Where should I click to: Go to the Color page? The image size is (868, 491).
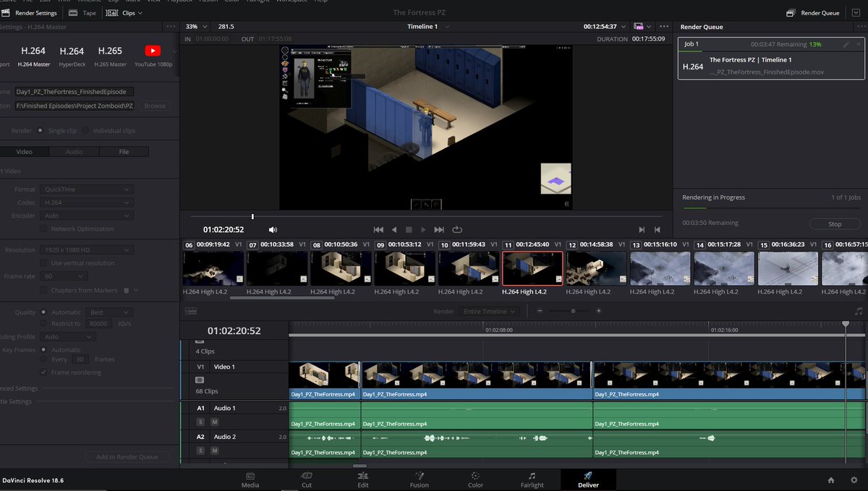coord(475,479)
